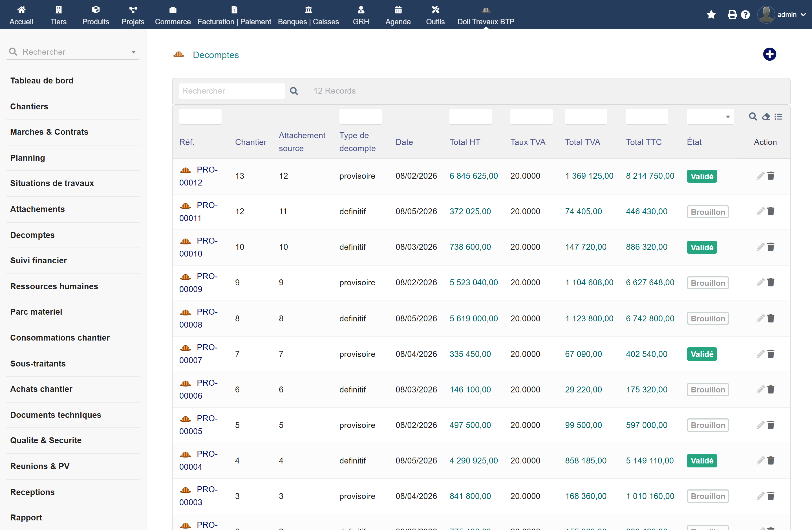Click the Validé badge of PRO-00007

[702, 354]
